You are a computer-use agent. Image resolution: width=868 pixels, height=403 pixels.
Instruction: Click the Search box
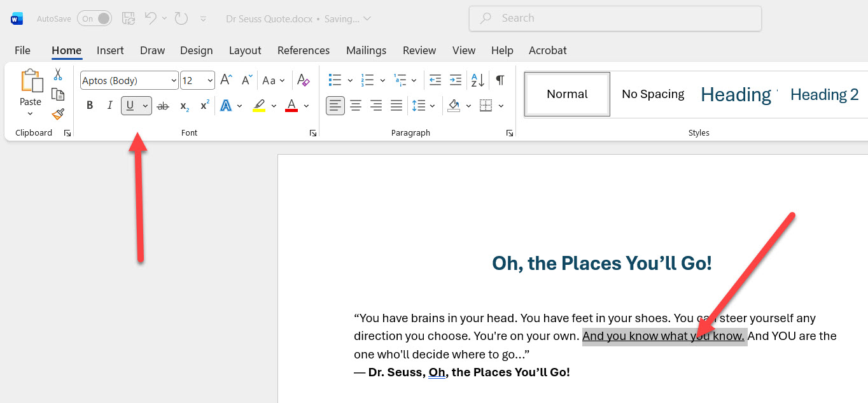pyautogui.click(x=615, y=18)
